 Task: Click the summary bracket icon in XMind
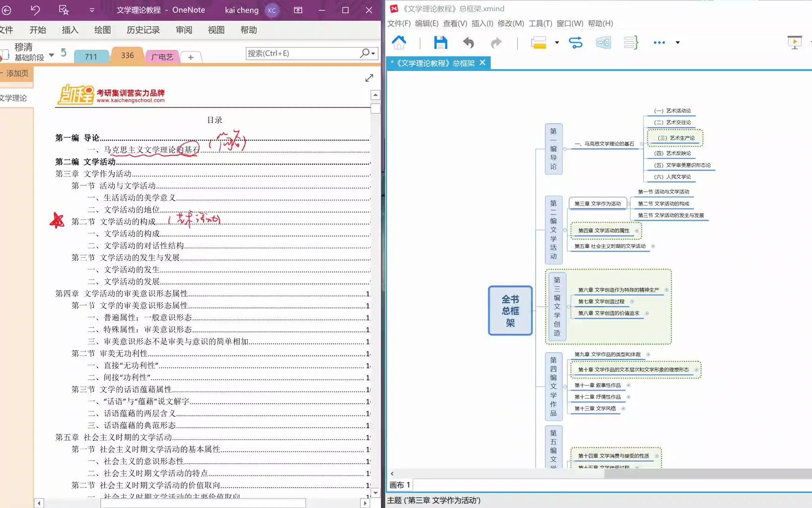pos(631,43)
